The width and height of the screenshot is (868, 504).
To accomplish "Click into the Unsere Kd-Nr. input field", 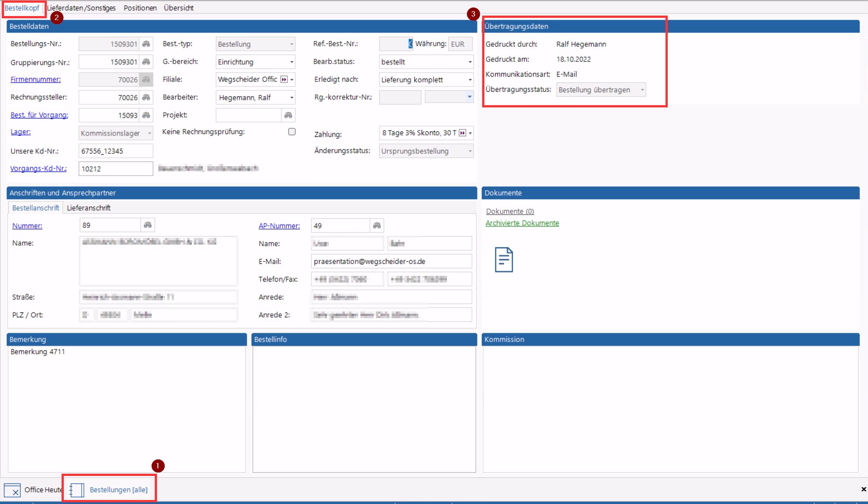I will click(116, 151).
